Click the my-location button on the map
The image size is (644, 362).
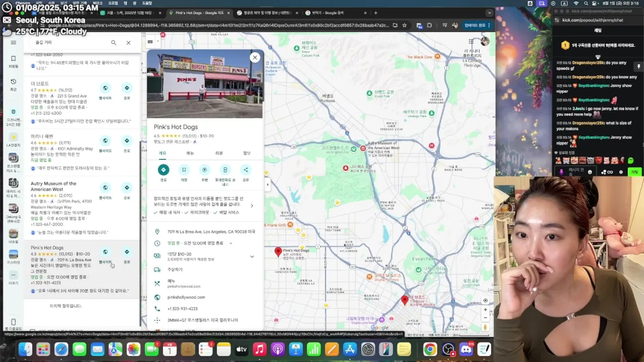click(485, 301)
